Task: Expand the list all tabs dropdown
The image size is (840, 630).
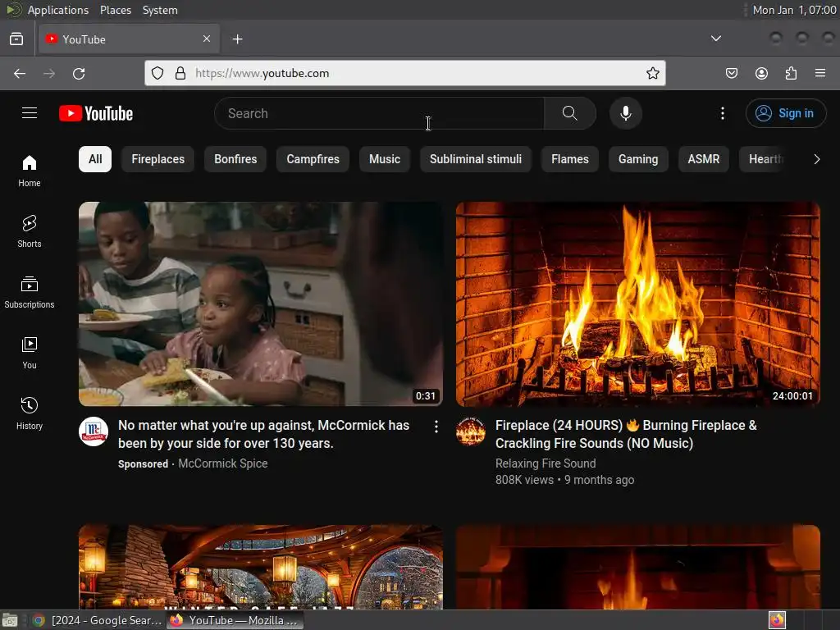Action: (x=715, y=39)
